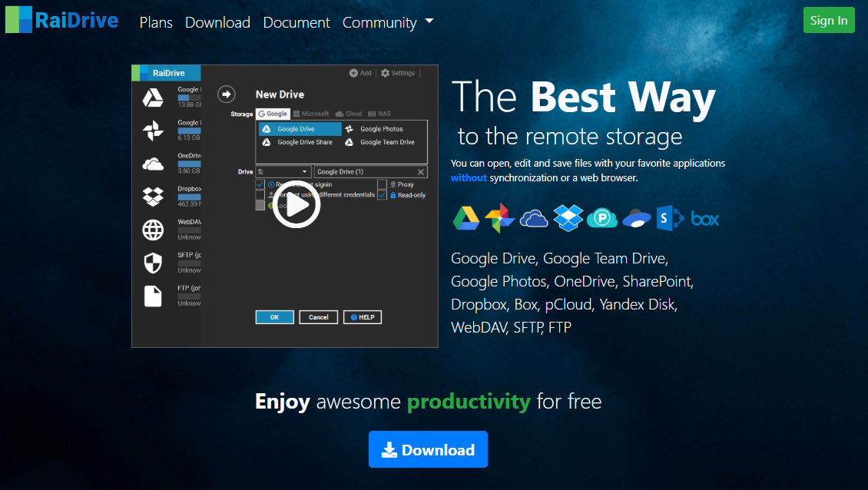868x490 pixels.
Task: Open the drive letter S: dropdown
Action: pyautogui.click(x=283, y=171)
